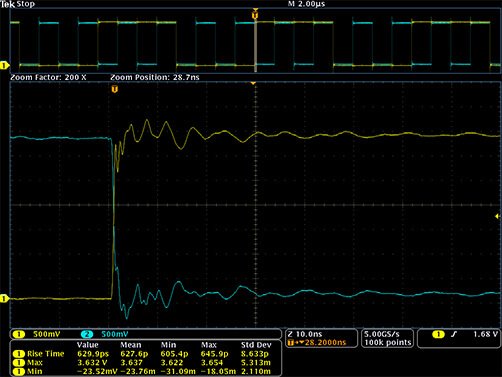Select the channel 1 ground indicator in overview
502x377 pixels.
point(4,65)
